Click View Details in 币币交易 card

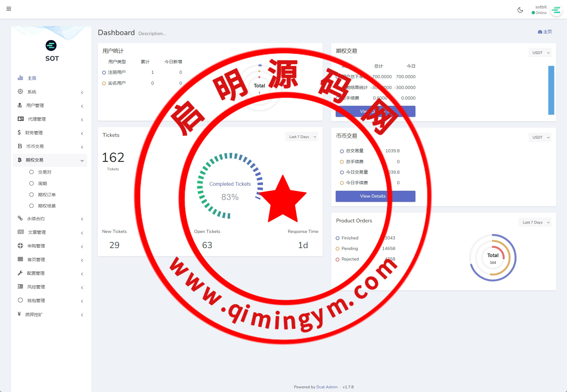[x=375, y=196]
